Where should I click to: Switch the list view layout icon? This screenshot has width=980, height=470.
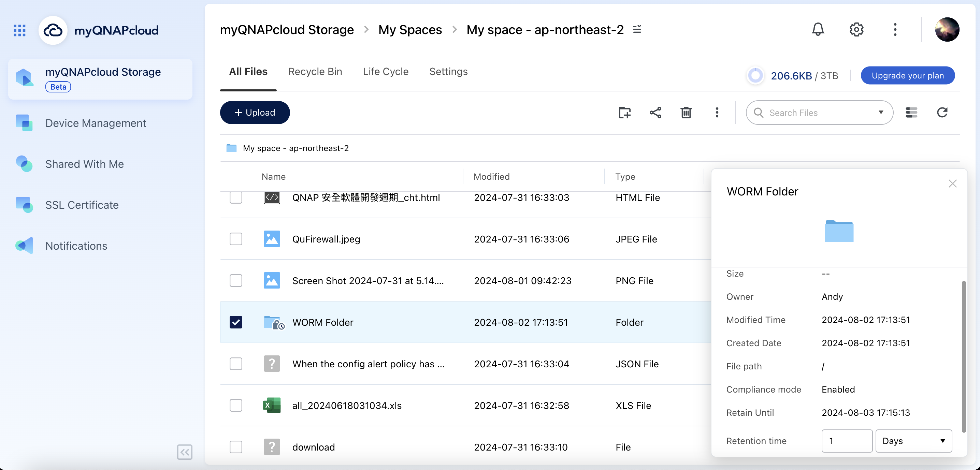click(x=911, y=113)
